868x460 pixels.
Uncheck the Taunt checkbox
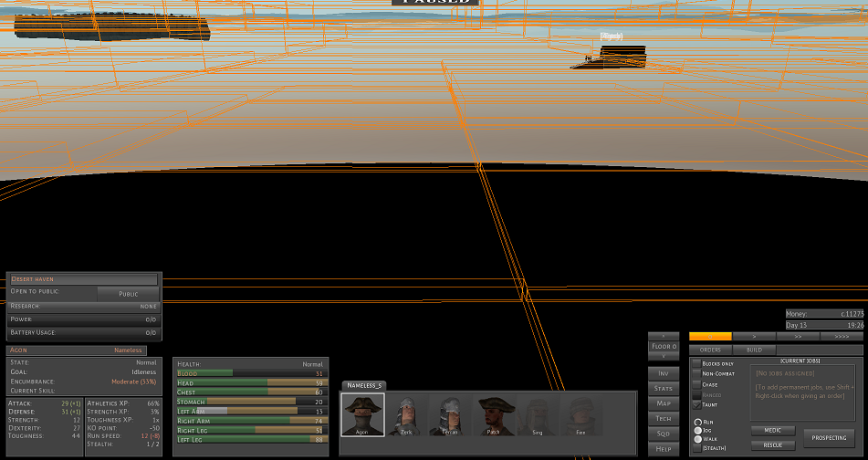pos(696,404)
